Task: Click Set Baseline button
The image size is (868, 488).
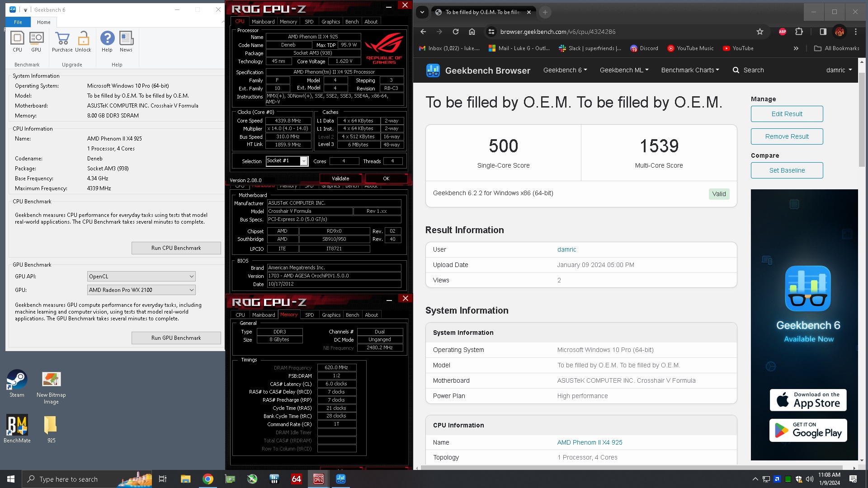Action: tap(787, 170)
